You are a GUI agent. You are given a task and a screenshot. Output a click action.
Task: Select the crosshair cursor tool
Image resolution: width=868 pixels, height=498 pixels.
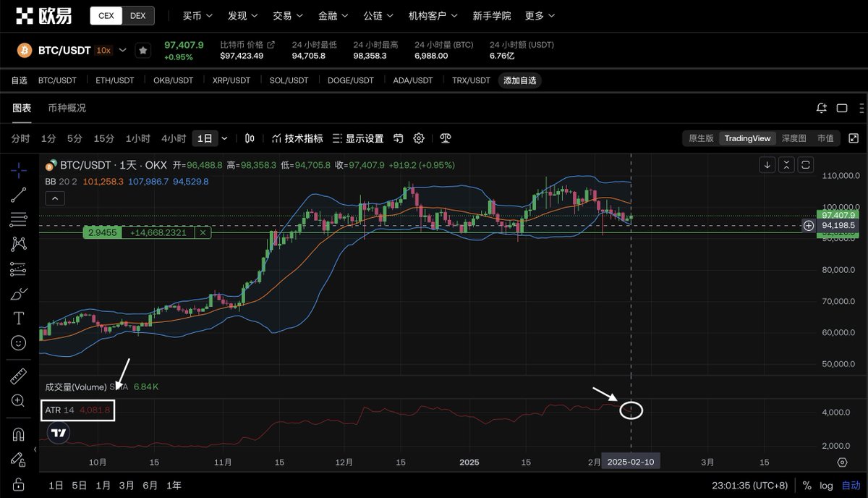tap(18, 171)
